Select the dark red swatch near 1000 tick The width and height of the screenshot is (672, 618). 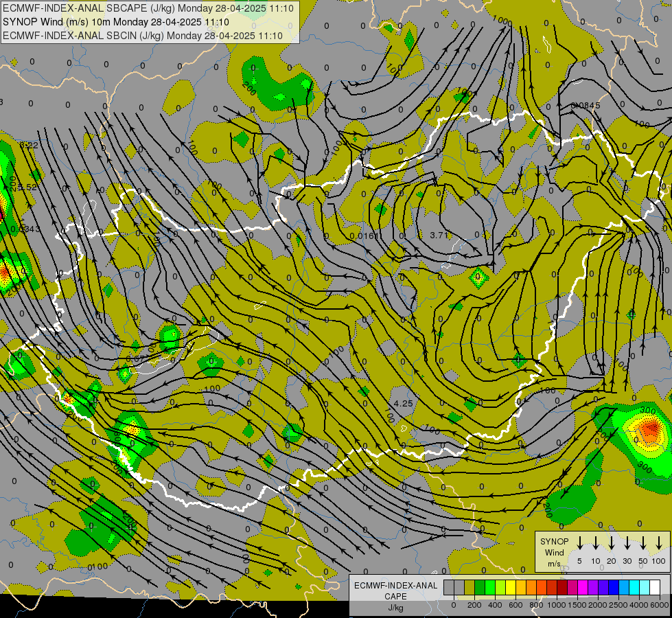(562, 587)
